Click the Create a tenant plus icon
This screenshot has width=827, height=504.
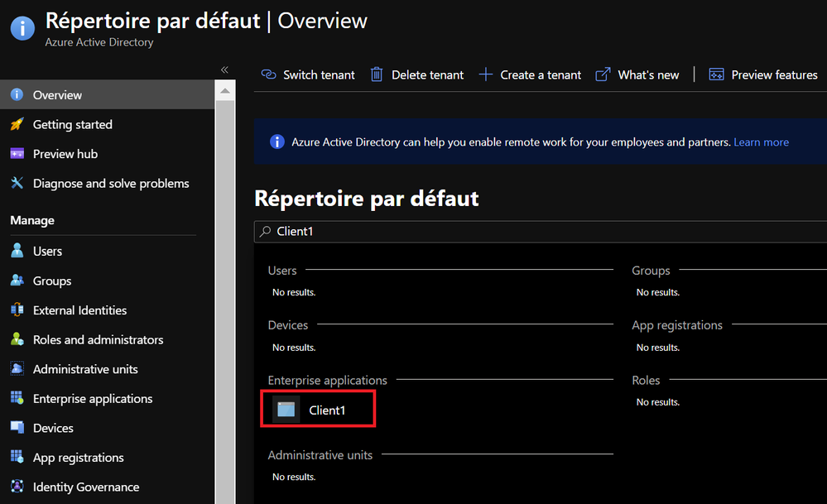pos(485,74)
